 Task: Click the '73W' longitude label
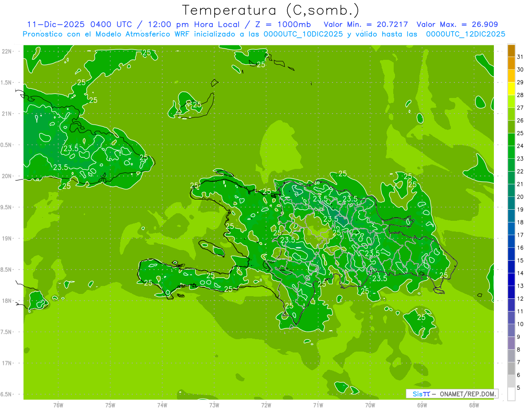[x=214, y=405]
